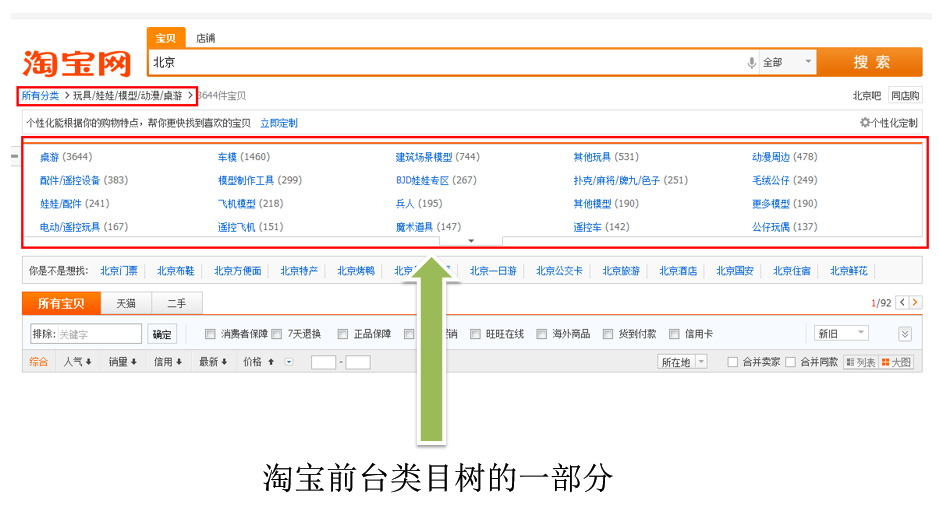Click the 所有分类 breadcrumb link

[x=41, y=95]
